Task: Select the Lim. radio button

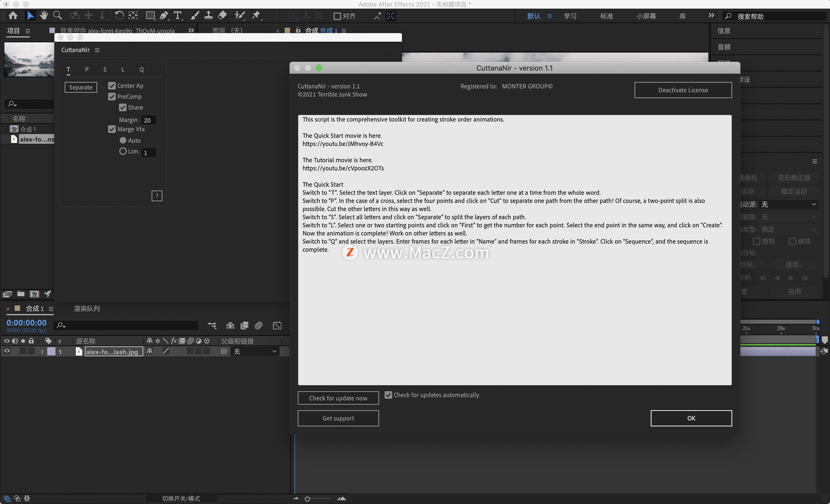Action: pos(123,151)
